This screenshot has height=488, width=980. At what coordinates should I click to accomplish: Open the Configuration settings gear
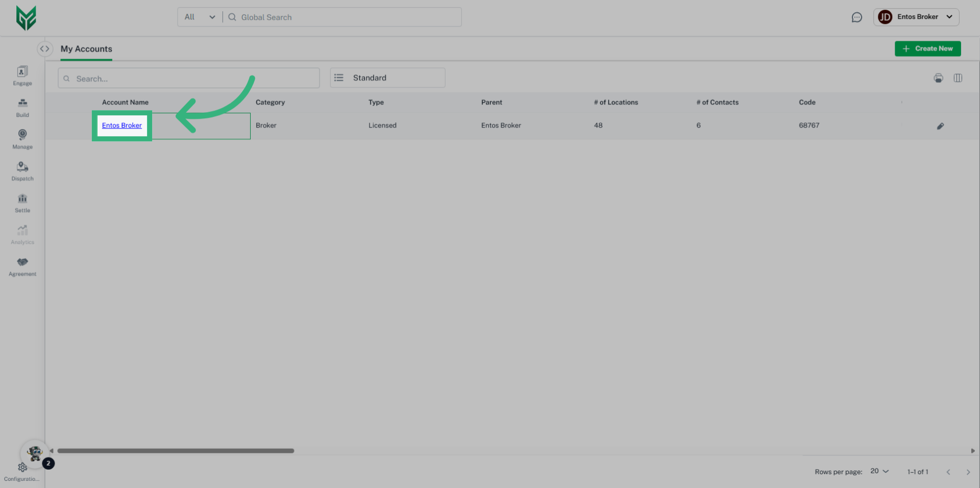(22, 467)
